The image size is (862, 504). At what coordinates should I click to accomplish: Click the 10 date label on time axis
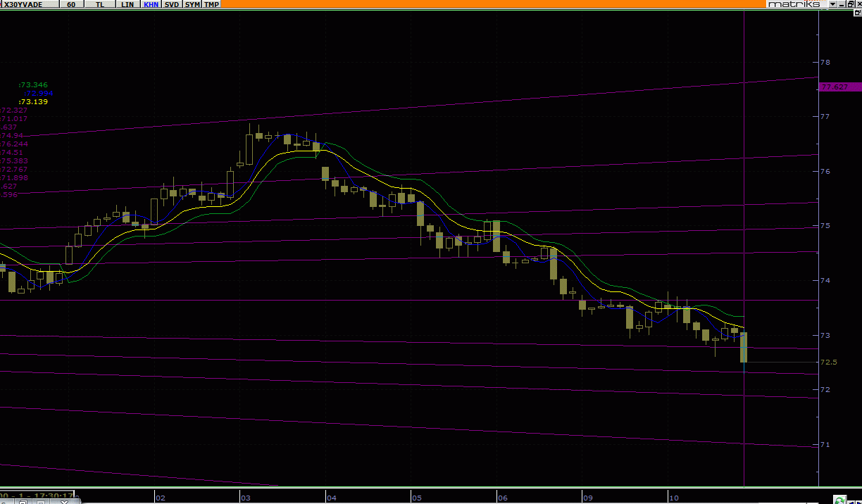[674, 498]
